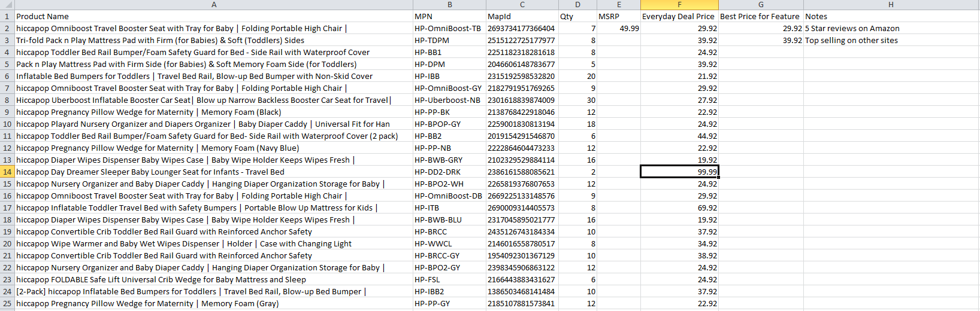
Task: Select the Day Dreamer Sleeper product cell
Action: click(214, 172)
